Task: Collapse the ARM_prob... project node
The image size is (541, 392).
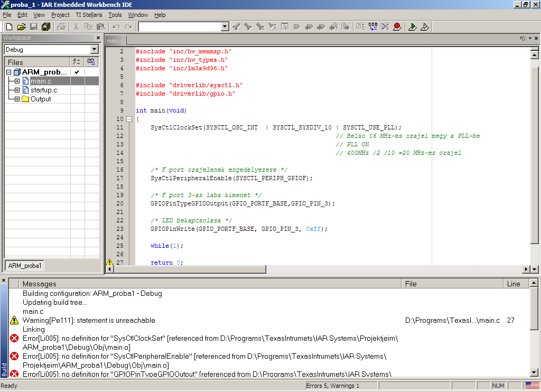Action: pos(8,72)
